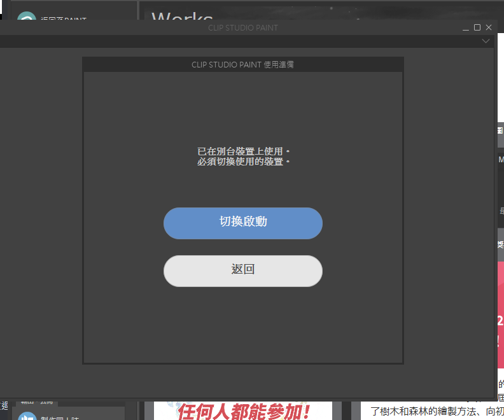
Task: Click the 必須切換使用的裝置 message text
Action: [243, 161]
